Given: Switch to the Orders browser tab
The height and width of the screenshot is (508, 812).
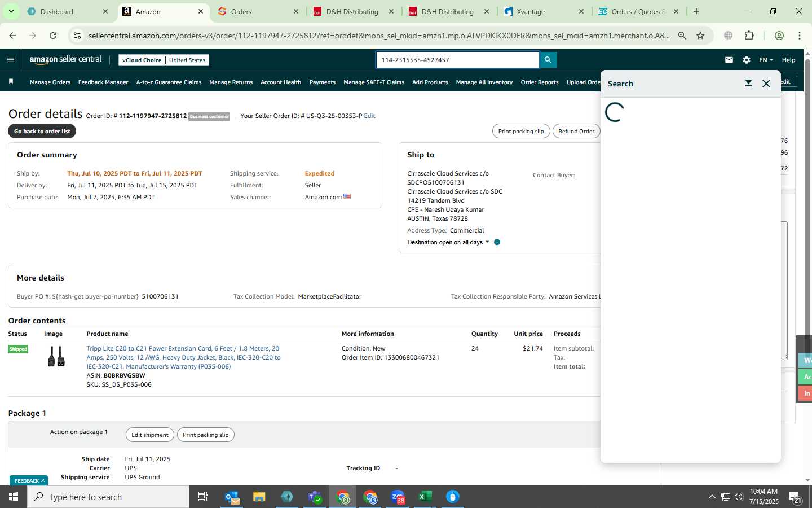Looking at the screenshot, I should 257,11.
